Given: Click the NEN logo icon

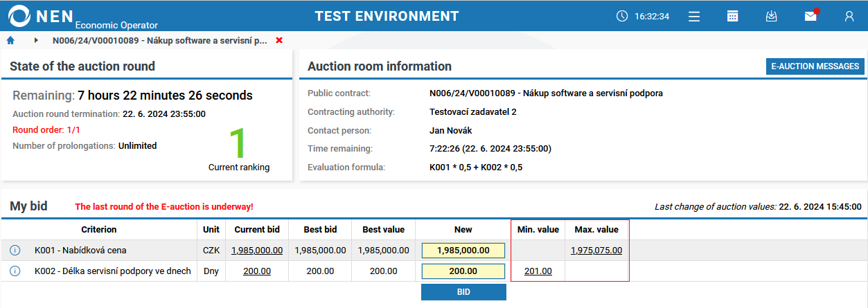Looking at the screenshot, I should pyautogui.click(x=19, y=16).
